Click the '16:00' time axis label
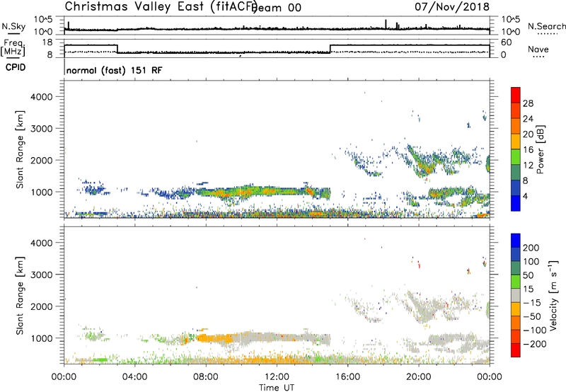The image size is (566, 392). (347, 377)
